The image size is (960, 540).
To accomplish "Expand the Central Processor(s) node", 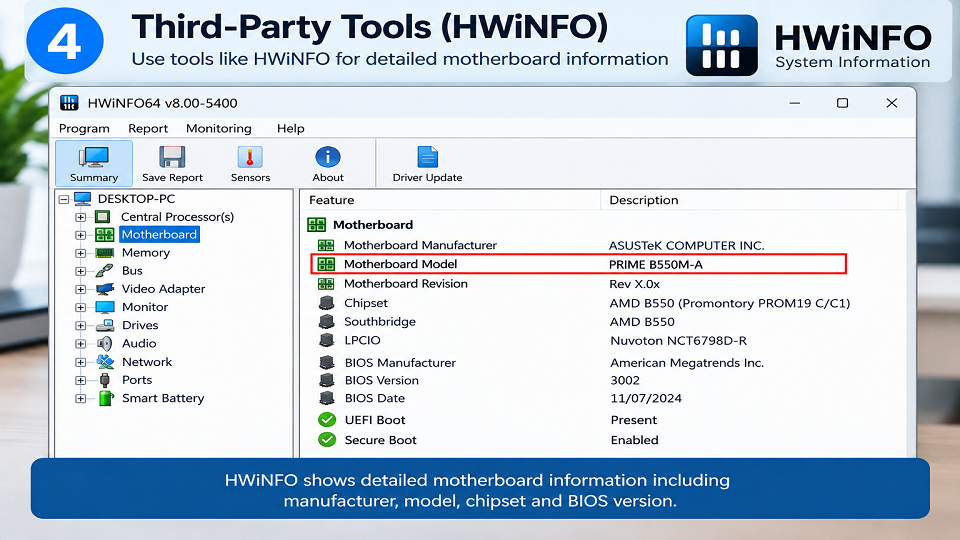I will coord(80,217).
